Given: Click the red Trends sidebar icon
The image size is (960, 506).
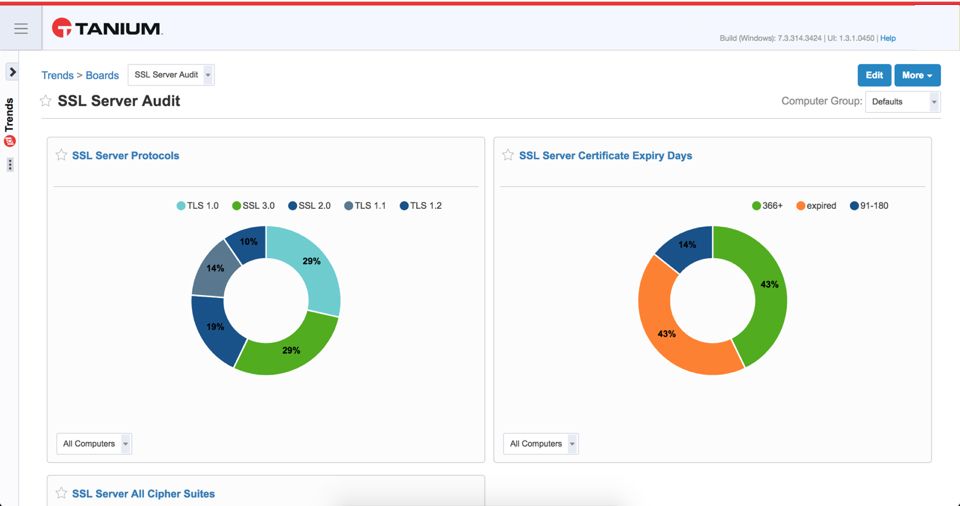Looking at the screenshot, I should pyautogui.click(x=10, y=141).
